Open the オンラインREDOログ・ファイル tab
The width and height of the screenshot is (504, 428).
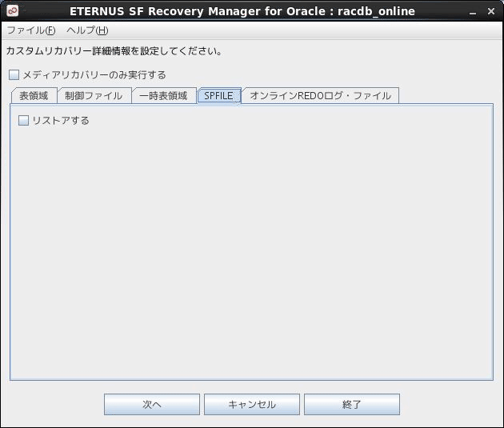pos(321,96)
